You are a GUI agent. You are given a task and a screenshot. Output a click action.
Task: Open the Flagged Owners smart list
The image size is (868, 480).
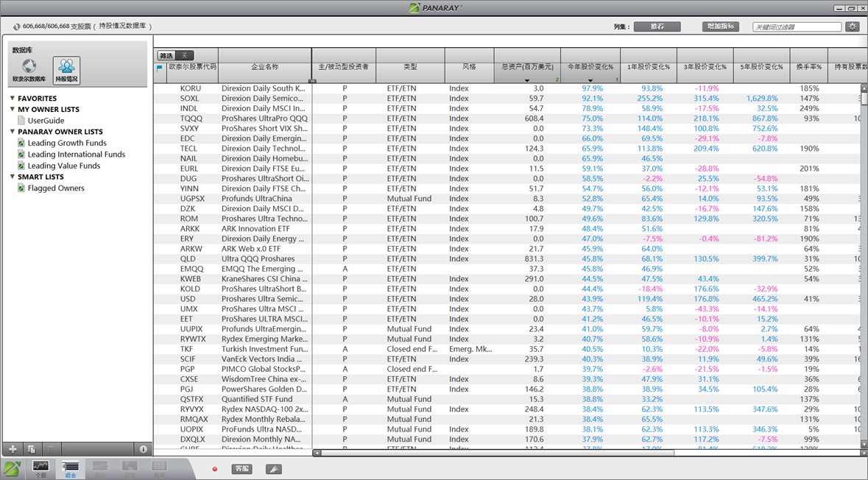pyautogui.click(x=56, y=188)
